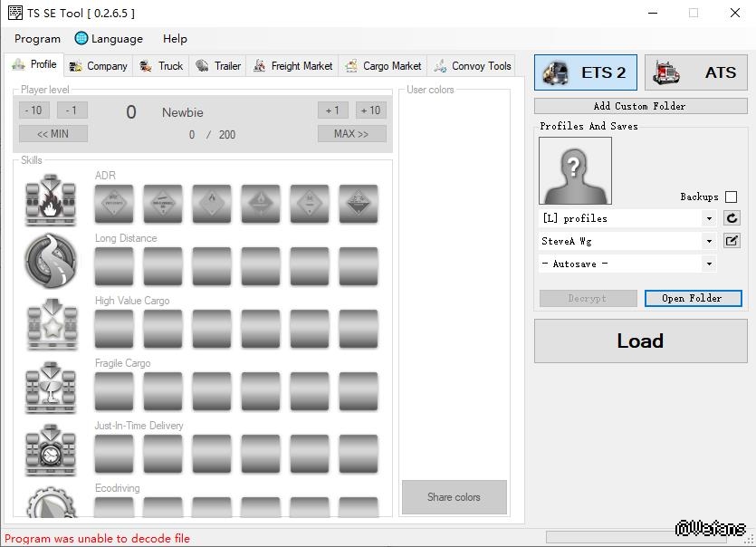756x547 pixels.
Task: Close the TS SE Tool window
Action: tap(735, 13)
